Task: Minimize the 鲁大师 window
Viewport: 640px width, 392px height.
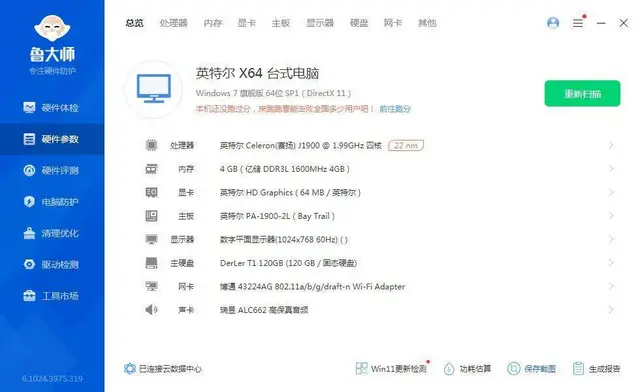Action: [x=601, y=23]
